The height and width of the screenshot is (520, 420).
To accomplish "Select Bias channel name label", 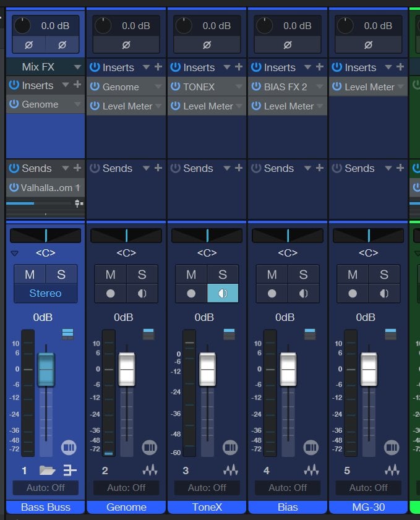I will coord(288,507).
